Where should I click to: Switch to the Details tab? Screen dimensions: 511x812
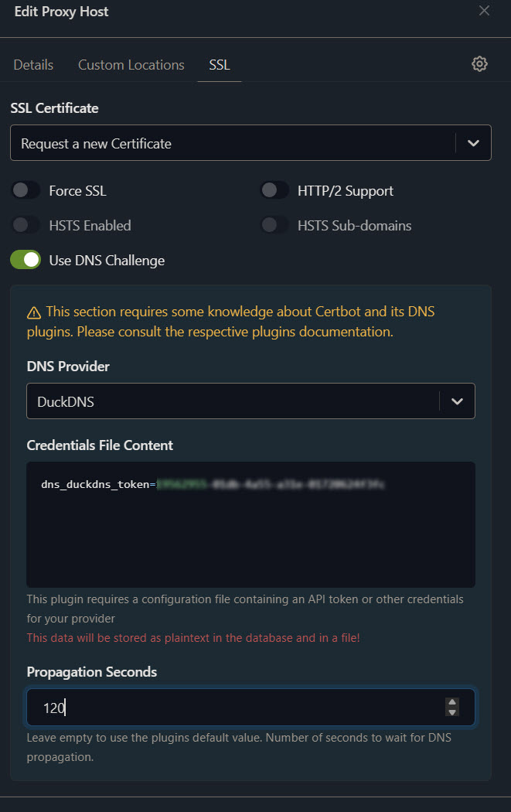click(33, 65)
